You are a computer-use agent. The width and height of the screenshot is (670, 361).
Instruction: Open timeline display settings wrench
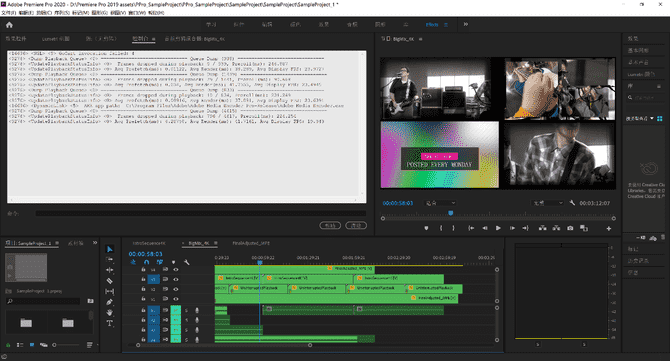187,262
